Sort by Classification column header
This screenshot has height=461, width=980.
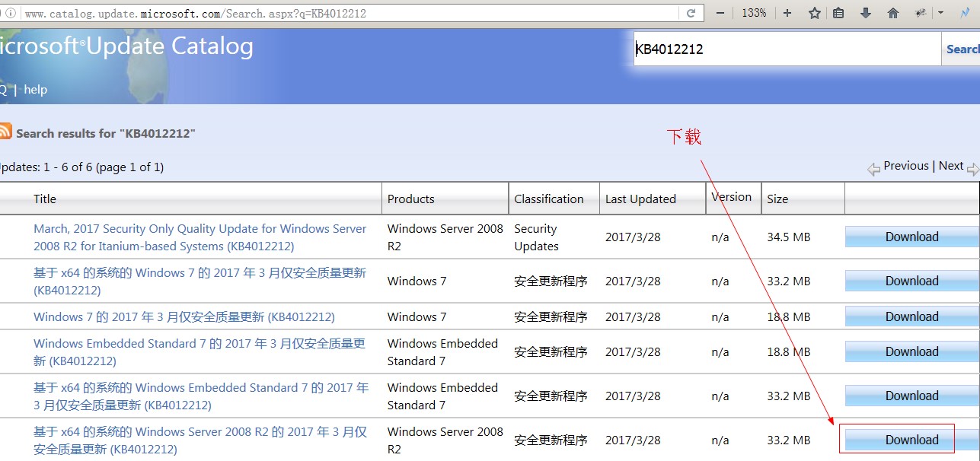click(549, 199)
